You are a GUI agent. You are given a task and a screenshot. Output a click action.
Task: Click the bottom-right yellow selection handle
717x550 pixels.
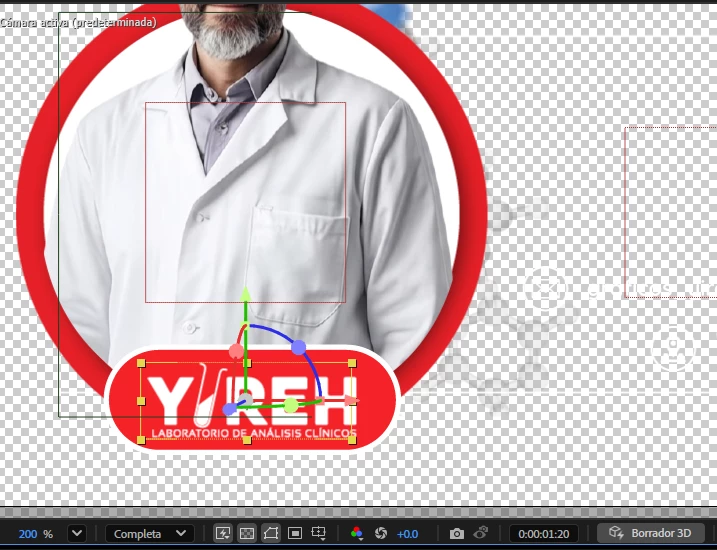coord(352,440)
